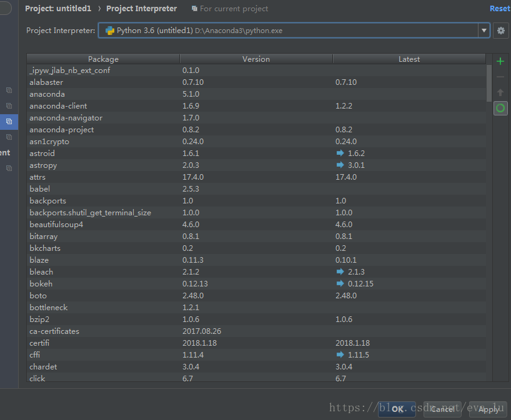Screen dimensions: 511x420
Task: Click version 5.1.0 cell of anaconda
Action: (x=191, y=94)
